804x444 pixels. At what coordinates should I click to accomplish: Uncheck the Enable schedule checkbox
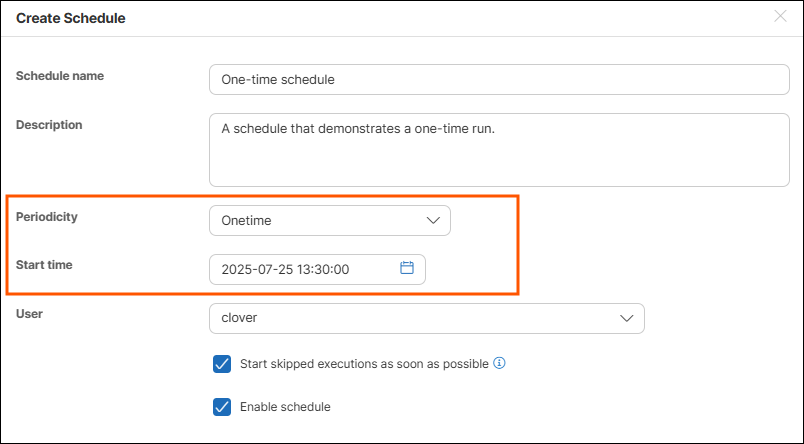pyautogui.click(x=222, y=407)
